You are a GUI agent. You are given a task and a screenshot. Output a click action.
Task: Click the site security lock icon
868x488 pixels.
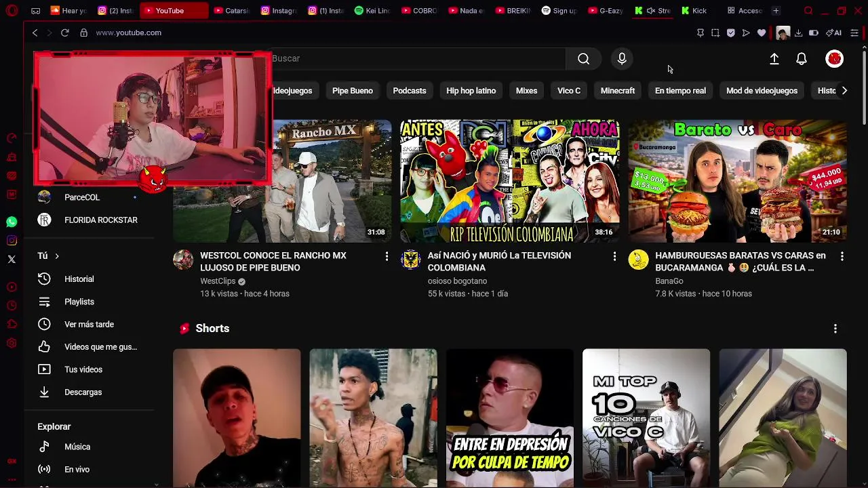(83, 33)
